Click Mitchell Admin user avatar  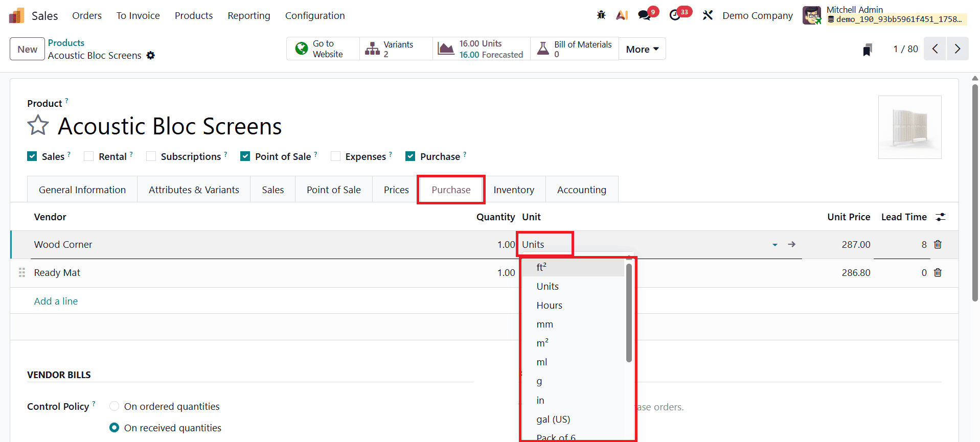[x=812, y=15]
